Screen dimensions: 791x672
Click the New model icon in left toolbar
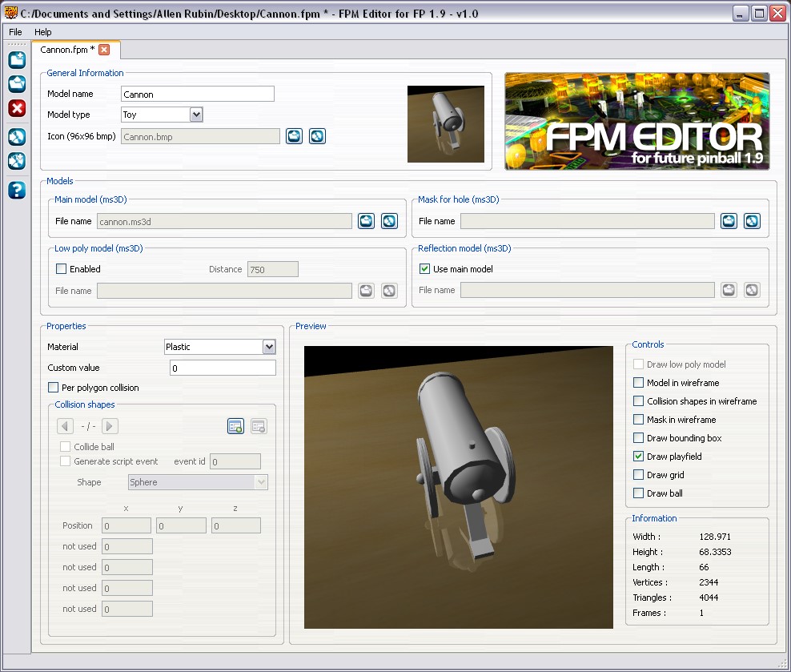[17, 60]
